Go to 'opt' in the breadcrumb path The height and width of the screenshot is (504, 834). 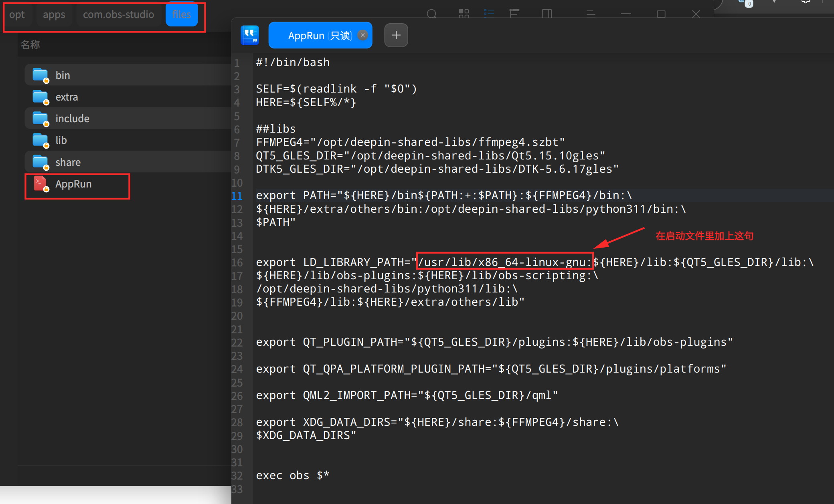[x=17, y=15]
